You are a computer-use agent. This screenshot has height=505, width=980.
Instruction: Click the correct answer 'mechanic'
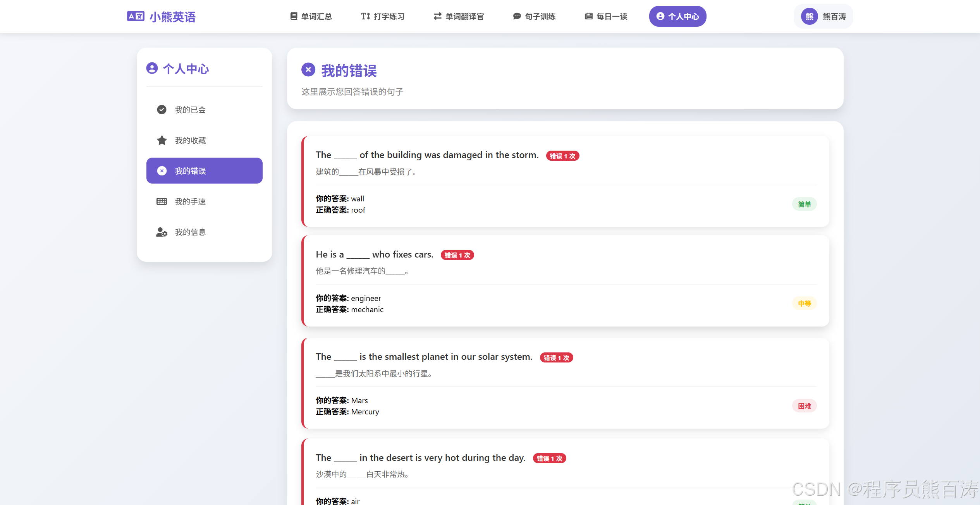pyautogui.click(x=367, y=309)
